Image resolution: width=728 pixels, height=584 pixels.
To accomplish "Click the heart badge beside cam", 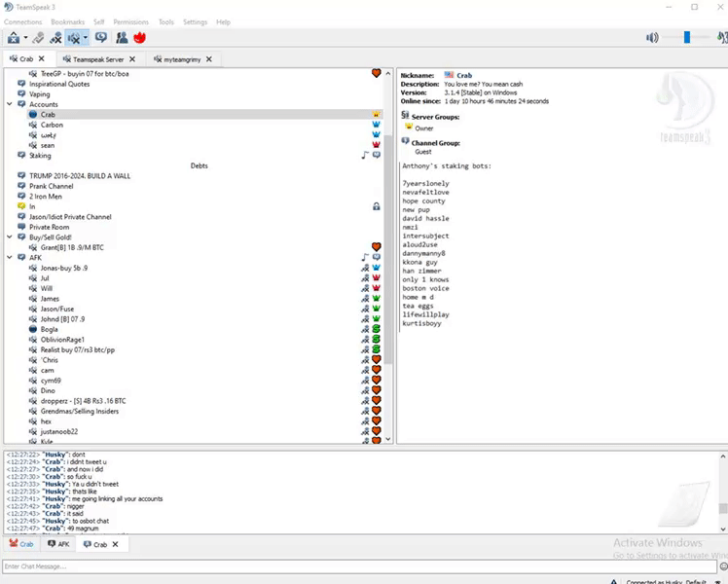I will [376, 370].
